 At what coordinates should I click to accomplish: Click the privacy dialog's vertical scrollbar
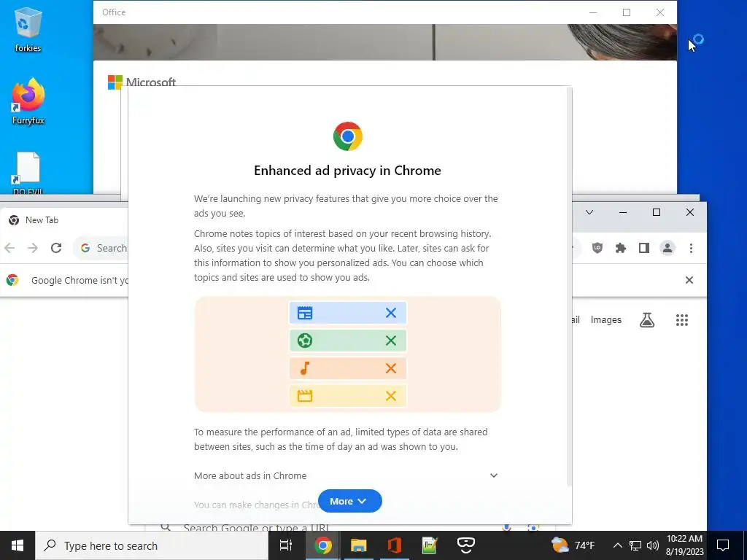[568, 286]
